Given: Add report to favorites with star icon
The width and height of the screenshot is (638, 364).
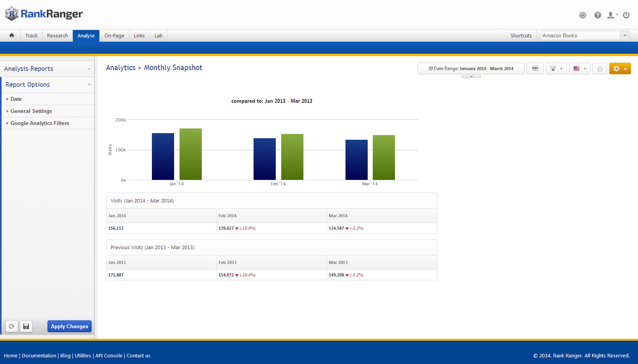Looking at the screenshot, I should point(599,69).
